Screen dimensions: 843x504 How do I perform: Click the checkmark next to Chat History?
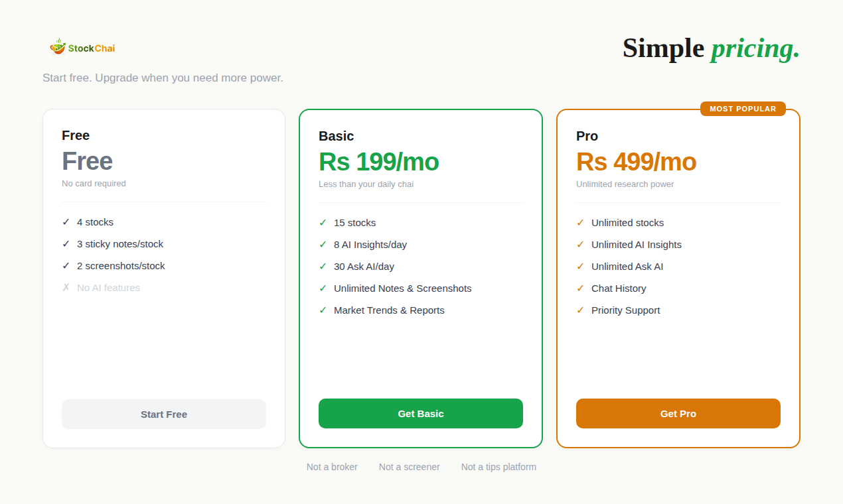pos(580,288)
